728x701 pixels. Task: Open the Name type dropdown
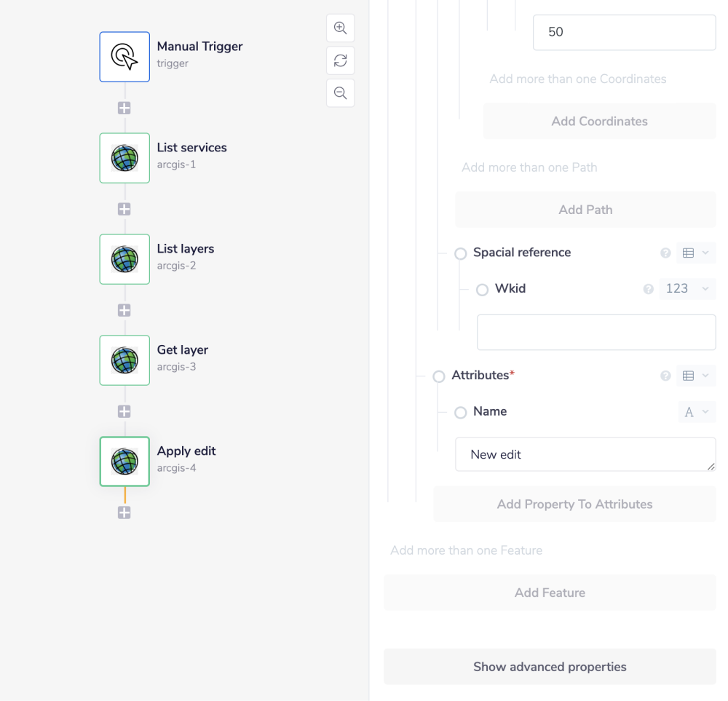pyautogui.click(x=696, y=413)
